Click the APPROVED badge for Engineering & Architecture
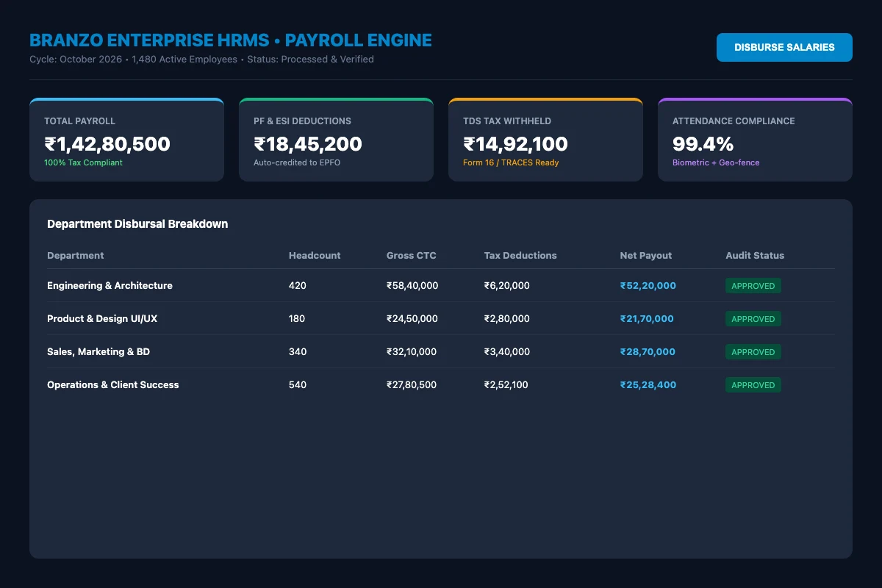Screen dimensions: 882x588 pos(753,286)
